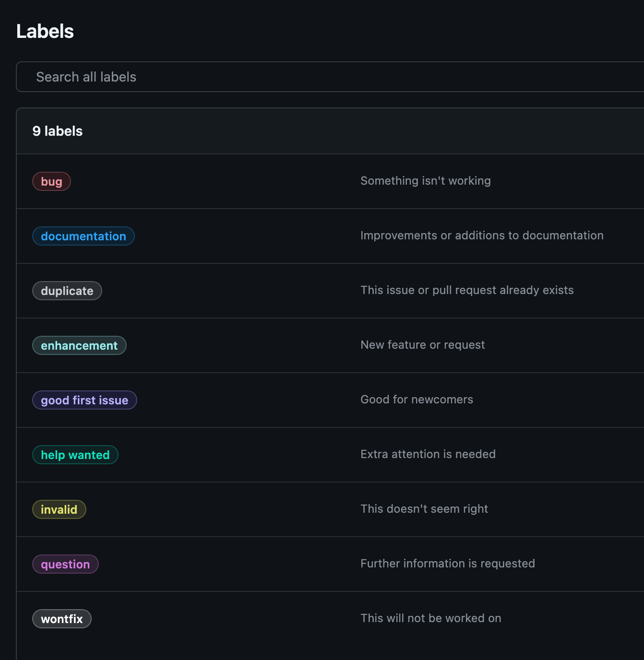Screen dimensions: 644x660
Task: Click description 'Something isn't working'
Action: point(426,181)
